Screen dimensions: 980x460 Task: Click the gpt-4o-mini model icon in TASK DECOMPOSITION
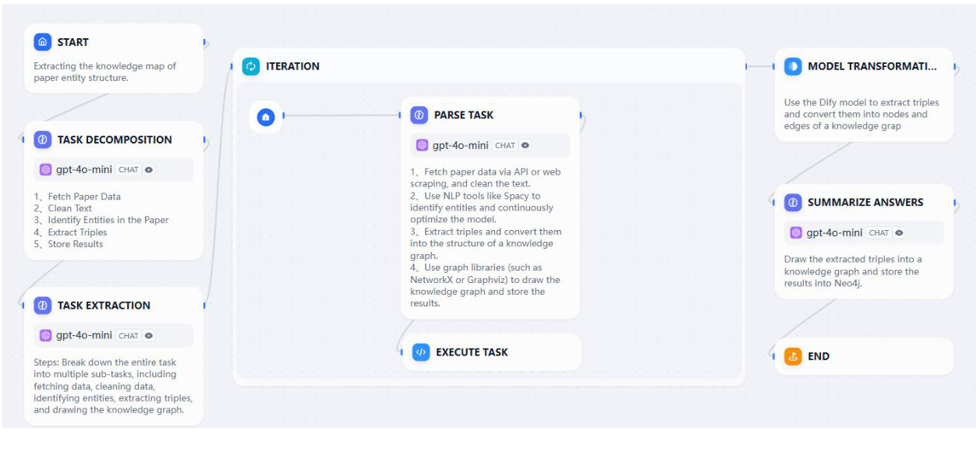click(x=48, y=169)
